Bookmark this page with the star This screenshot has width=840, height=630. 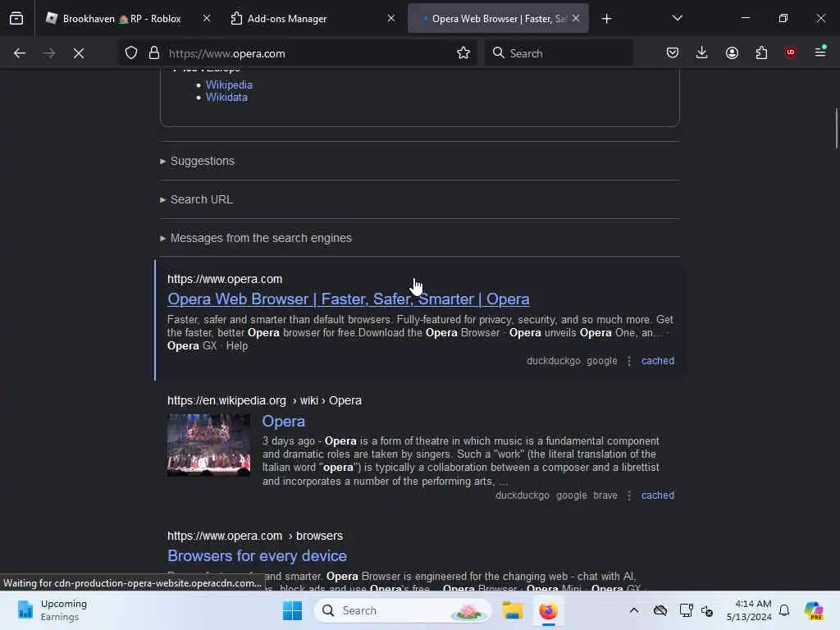(x=463, y=53)
